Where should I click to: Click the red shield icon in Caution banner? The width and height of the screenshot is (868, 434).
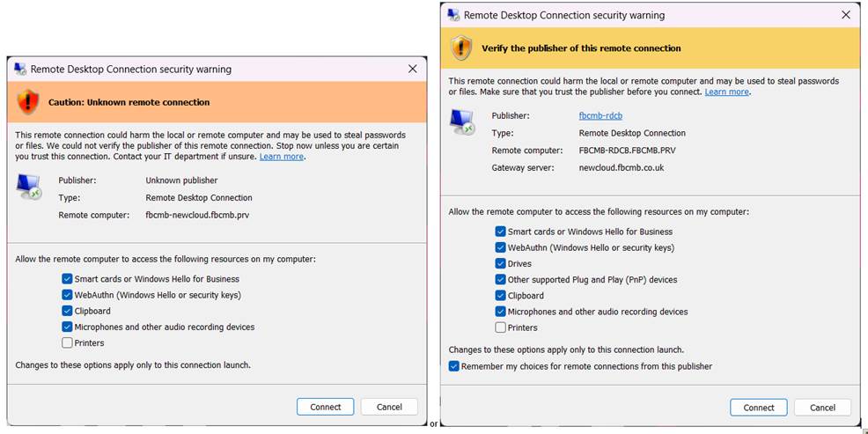tap(29, 102)
